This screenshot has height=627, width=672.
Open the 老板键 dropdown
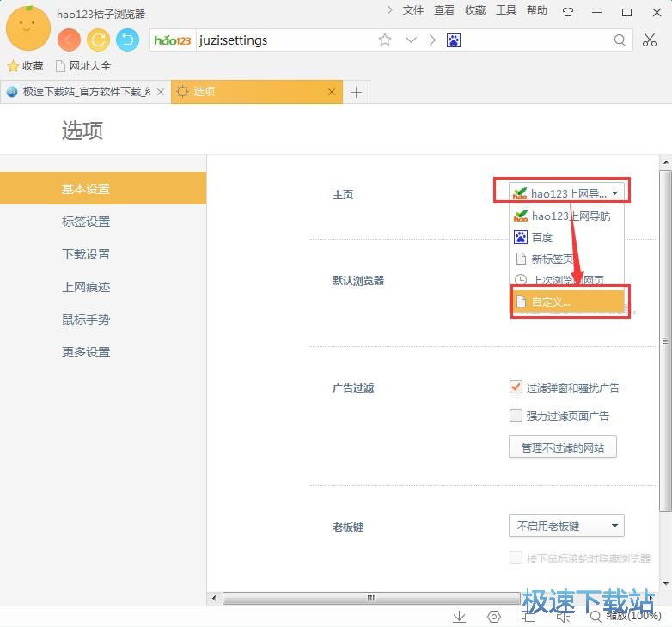(566, 526)
